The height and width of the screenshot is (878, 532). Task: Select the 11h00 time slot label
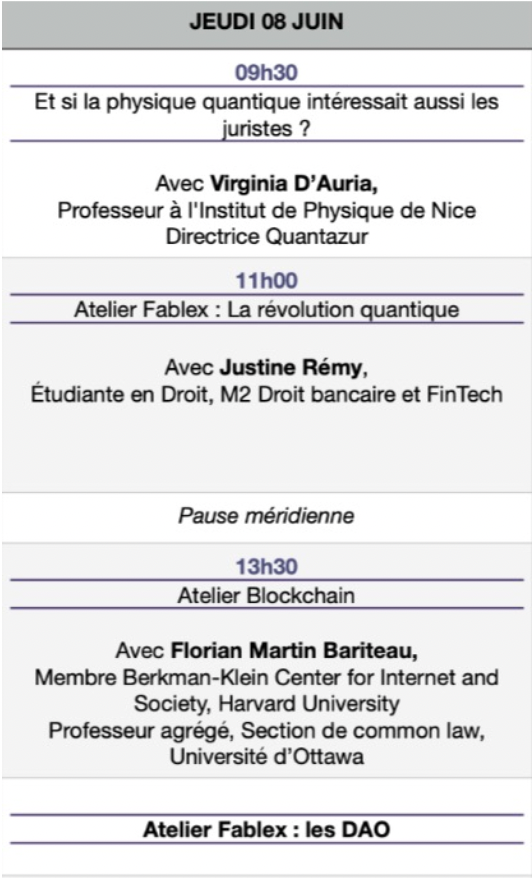pos(266,281)
